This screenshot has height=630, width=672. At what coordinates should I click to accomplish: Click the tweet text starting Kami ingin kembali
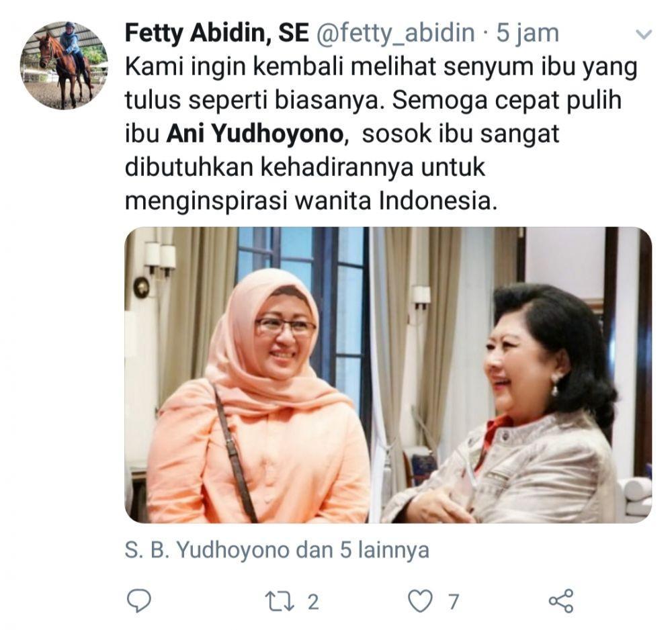pyautogui.click(x=381, y=134)
